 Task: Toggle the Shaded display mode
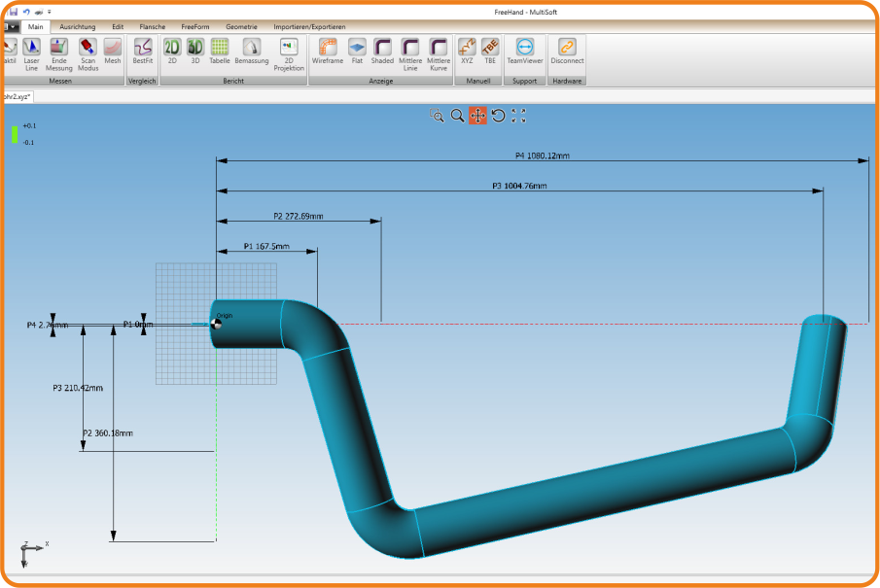[383, 52]
